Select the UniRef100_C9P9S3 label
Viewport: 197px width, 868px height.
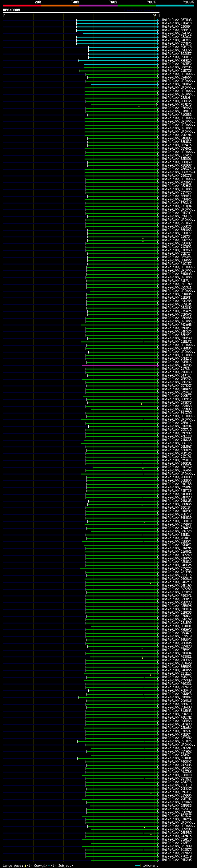(177, 805)
